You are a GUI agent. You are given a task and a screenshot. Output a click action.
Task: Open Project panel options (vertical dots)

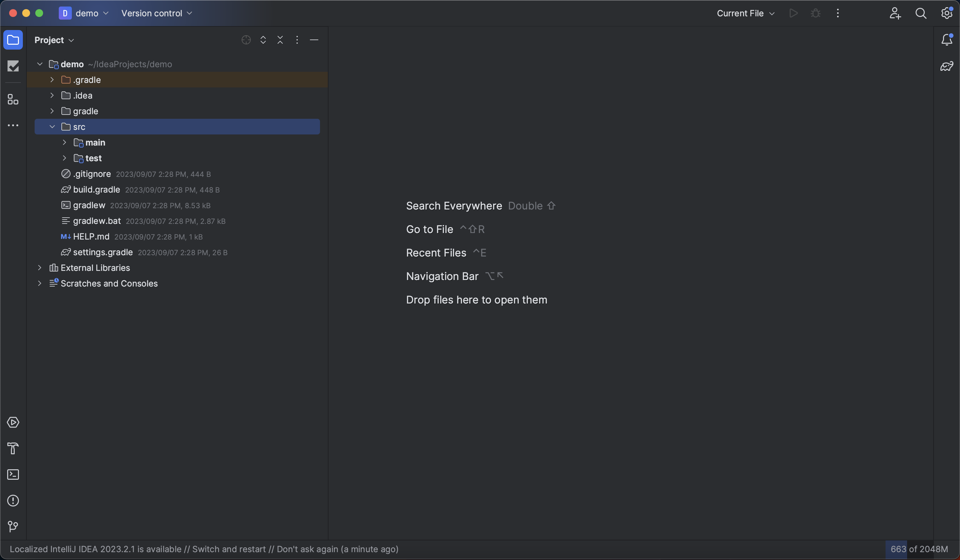point(297,40)
